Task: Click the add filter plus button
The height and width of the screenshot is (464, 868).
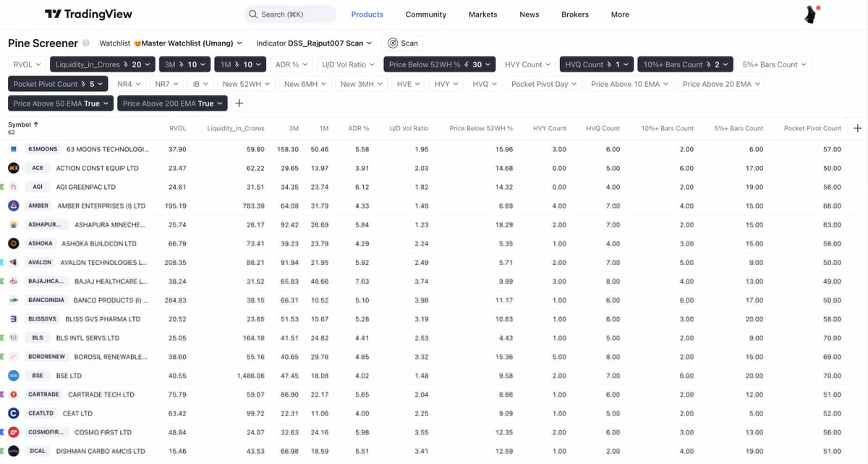Action: pos(239,104)
